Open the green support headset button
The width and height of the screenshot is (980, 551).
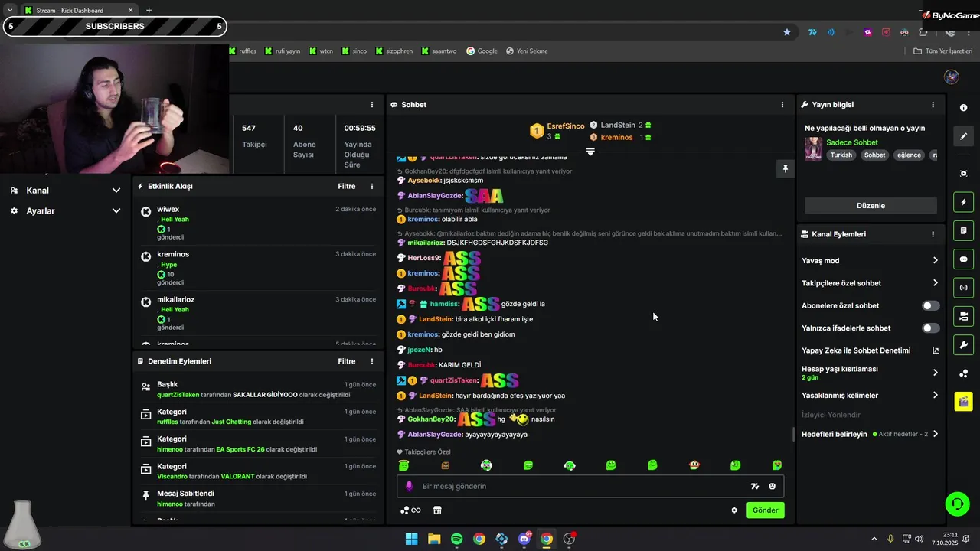click(957, 504)
